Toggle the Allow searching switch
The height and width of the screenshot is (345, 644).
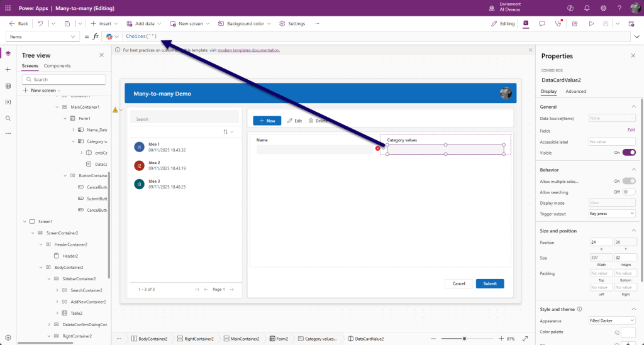click(x=628, y=192)
